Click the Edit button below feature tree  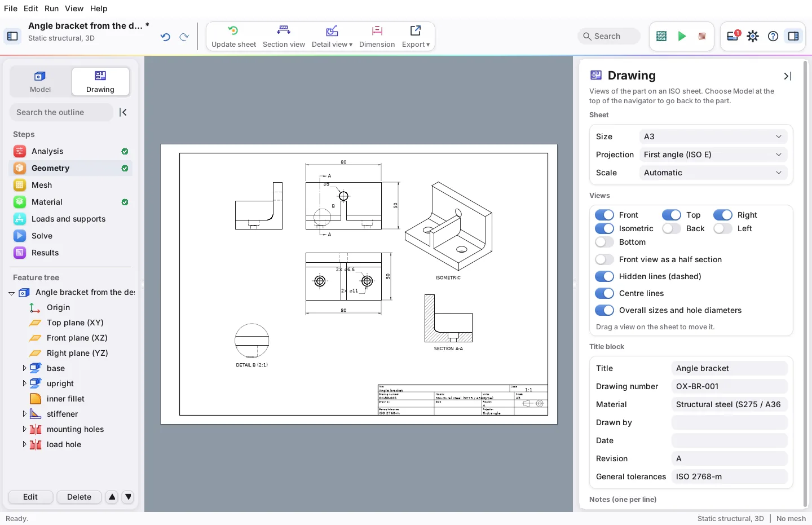pyautogui.click(x=30, y=497)
